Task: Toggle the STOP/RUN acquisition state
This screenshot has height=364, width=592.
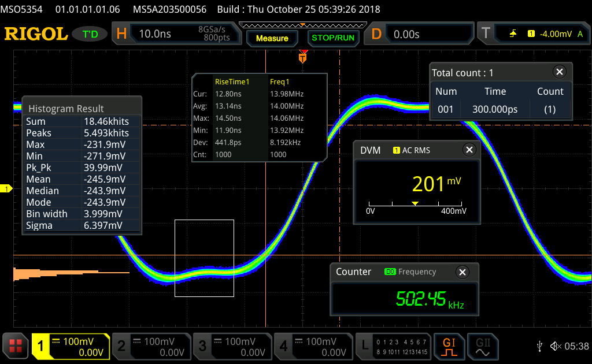Action: click(x=332, y=38)
